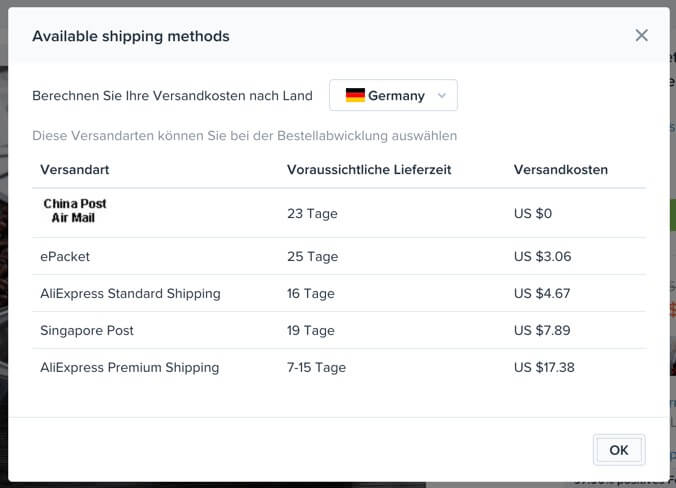Click the Available shipping methods title
The width and height of the screenshot is (676, 488).
coord(131,36)
